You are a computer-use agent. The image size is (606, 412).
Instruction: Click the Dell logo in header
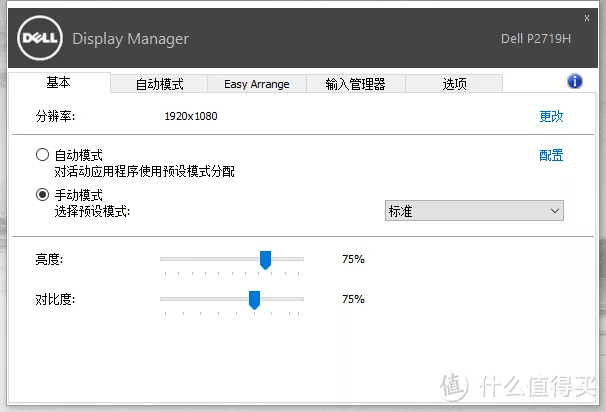click(x=40, y=38)
